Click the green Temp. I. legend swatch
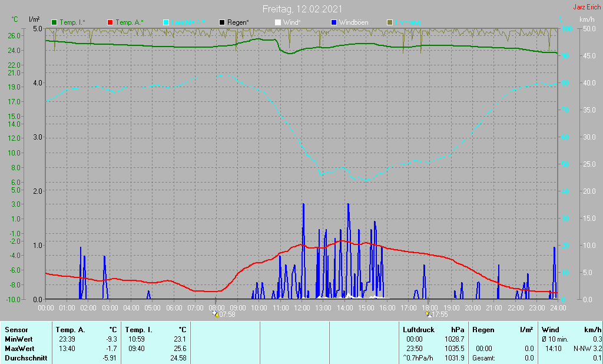The height and width of the screenshot is (364, 603). point(54,23)
